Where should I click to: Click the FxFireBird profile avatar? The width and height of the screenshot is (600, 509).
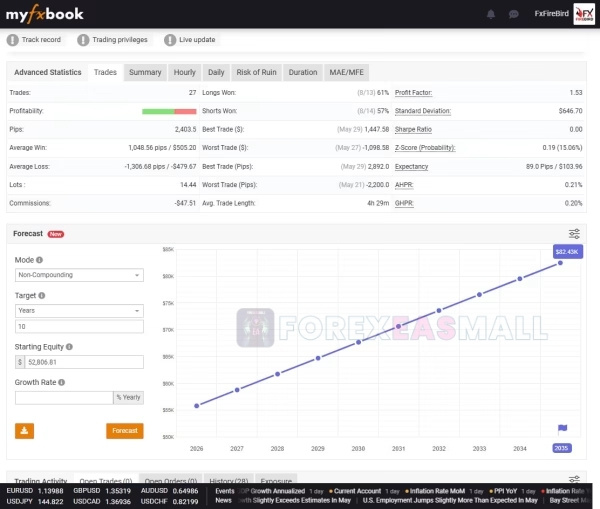pyautogui.click(x=584, y=14)
